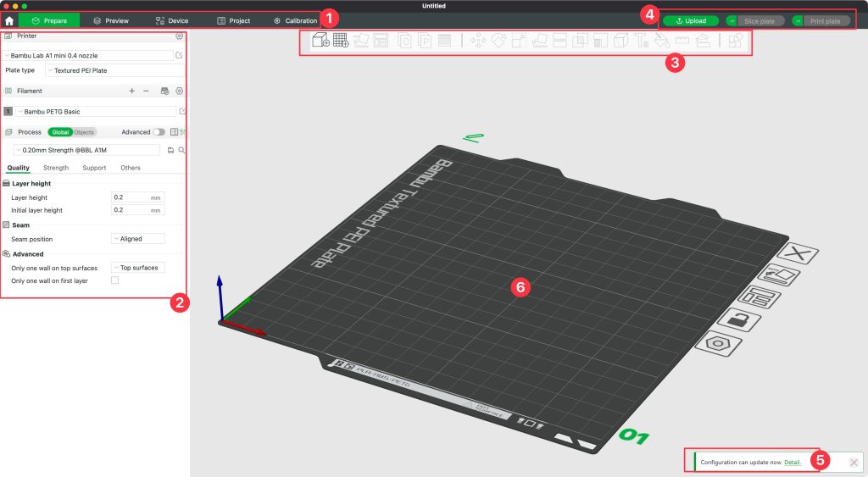Click the green Upload button
868x477 pixels.
point(690,20)
